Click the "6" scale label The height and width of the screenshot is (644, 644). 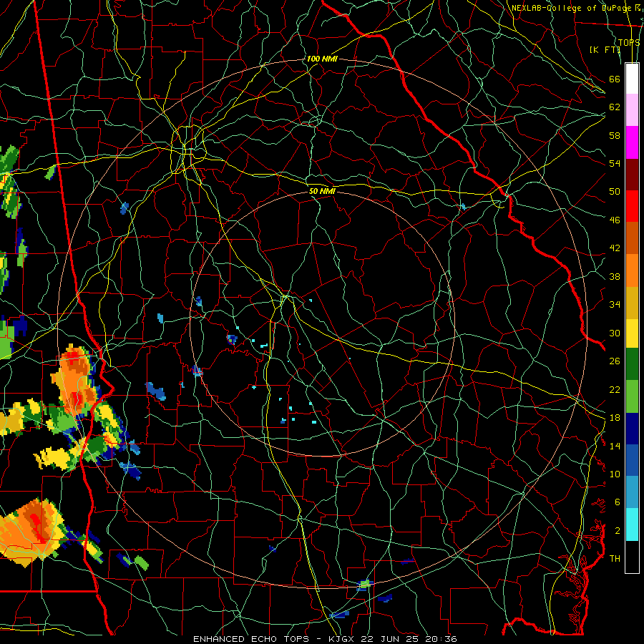(618, 502)
